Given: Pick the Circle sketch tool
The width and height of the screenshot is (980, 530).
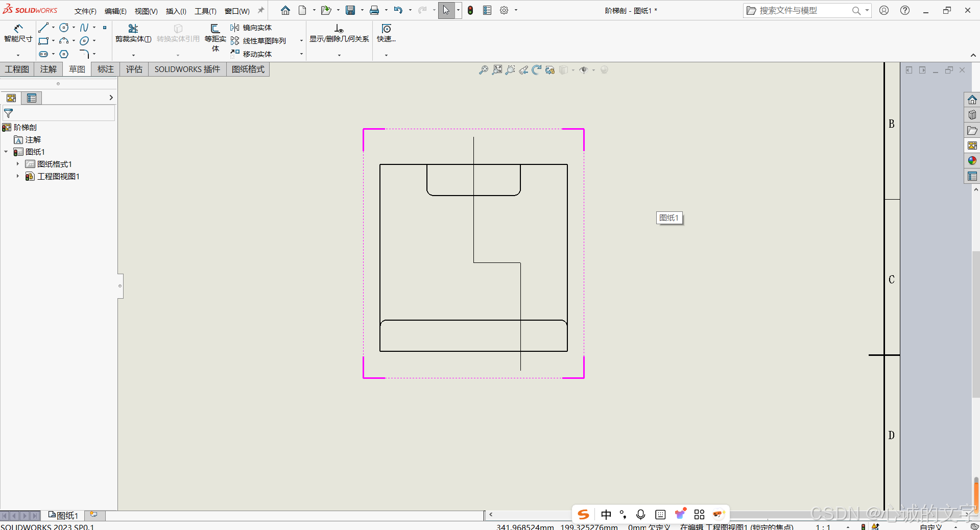Looking at the screenshot, I should 64,28.
